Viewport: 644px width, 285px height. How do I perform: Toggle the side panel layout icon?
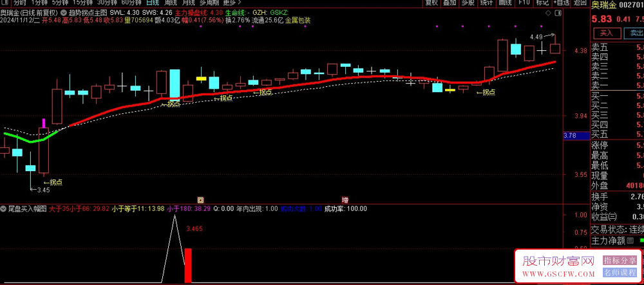557,13
